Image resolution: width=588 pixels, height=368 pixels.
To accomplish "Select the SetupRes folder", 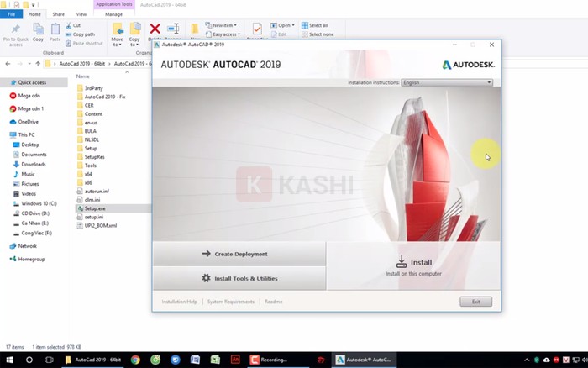I will pyautogui.click(x=94, y=157).
